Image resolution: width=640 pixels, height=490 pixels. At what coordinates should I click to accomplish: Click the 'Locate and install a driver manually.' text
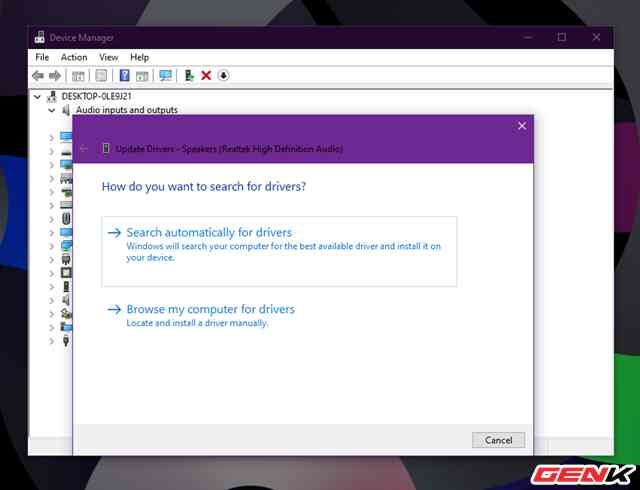[x=197, y=323]
